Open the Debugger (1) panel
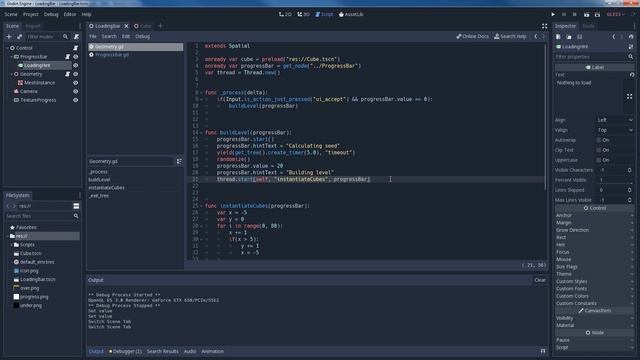The image size is (640, 360). click(x=125, y=351)
